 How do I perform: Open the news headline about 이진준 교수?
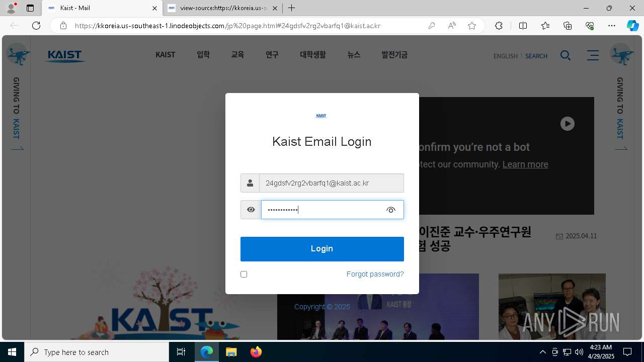[475, 239]
